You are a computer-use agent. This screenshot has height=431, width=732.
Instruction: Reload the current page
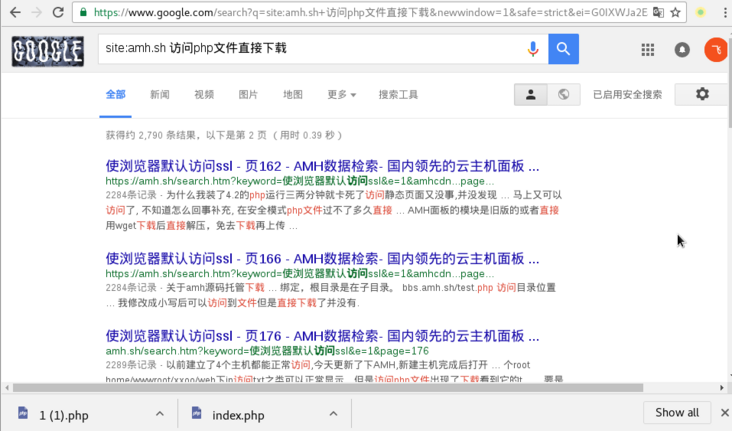[58, 13]
